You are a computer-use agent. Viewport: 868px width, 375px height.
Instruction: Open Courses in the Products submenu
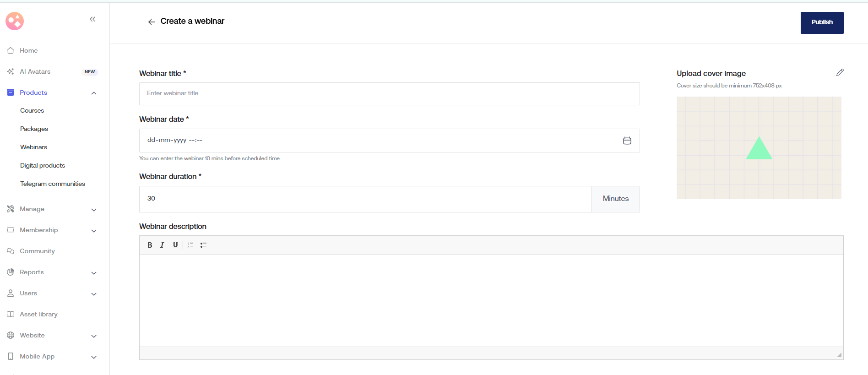(32, 110)
